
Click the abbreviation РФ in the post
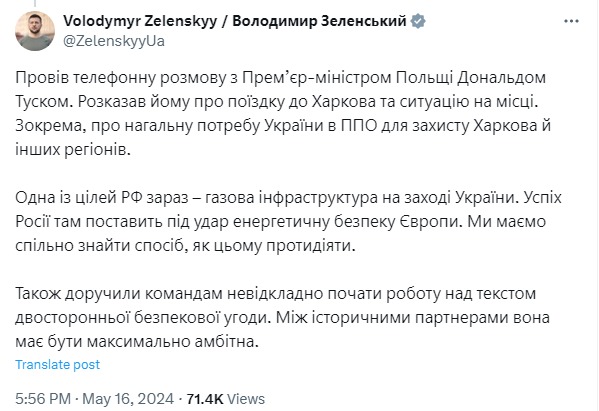132,198
